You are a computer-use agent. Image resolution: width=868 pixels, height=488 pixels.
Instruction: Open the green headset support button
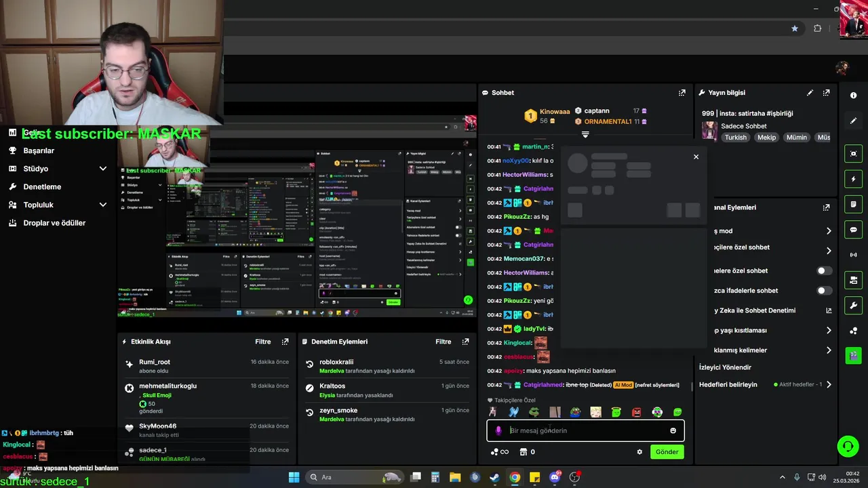[848, 446]
